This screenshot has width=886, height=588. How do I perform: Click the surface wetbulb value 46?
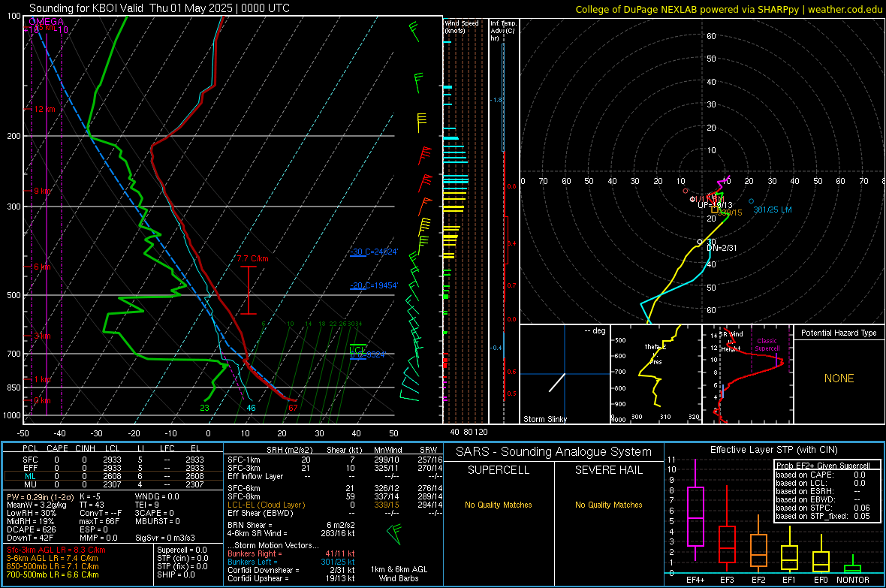[251, 408]
